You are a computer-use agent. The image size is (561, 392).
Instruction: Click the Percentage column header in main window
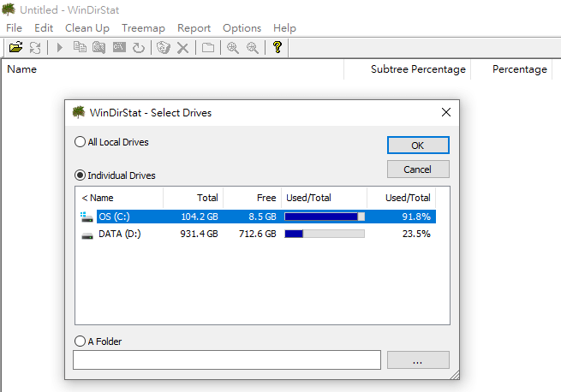[x=511, y=69]
